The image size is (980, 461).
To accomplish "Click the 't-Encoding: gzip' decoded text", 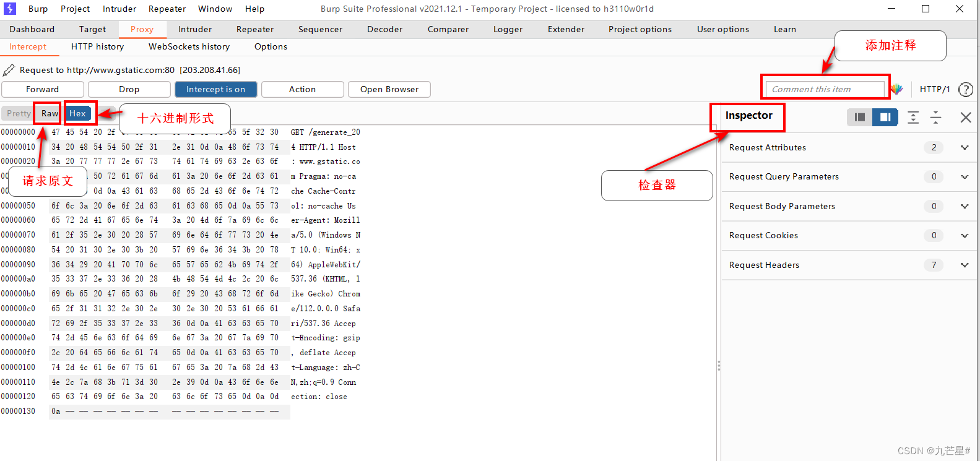I will 326,338.
